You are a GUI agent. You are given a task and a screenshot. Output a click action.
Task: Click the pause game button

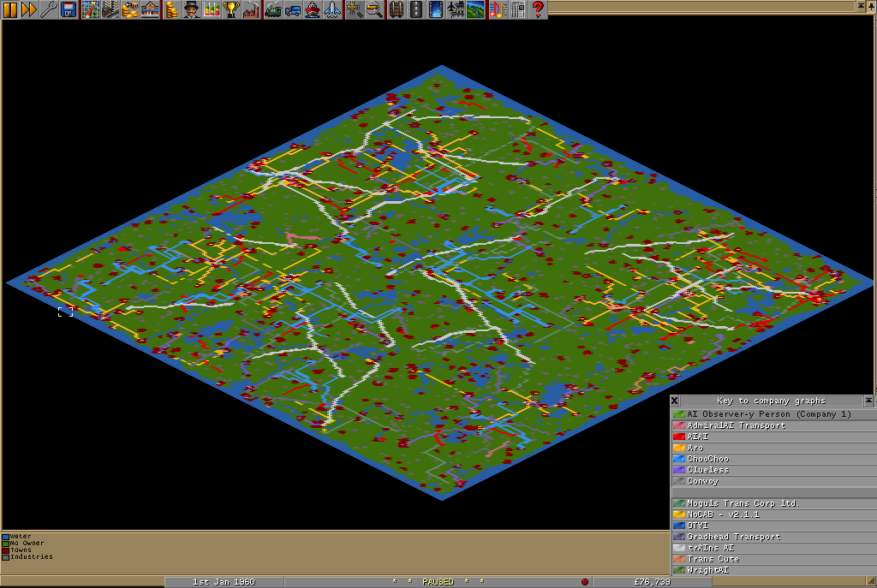(x=9, y=9)
